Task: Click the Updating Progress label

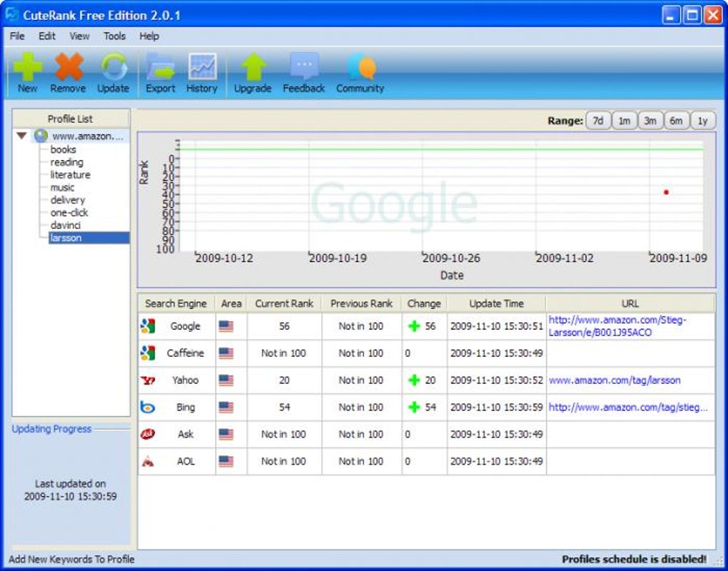Action: click(x=51, y=429)
